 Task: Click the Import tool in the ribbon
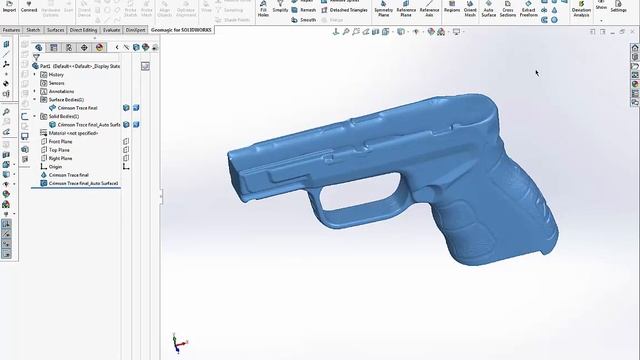click(x=9, y=7)
